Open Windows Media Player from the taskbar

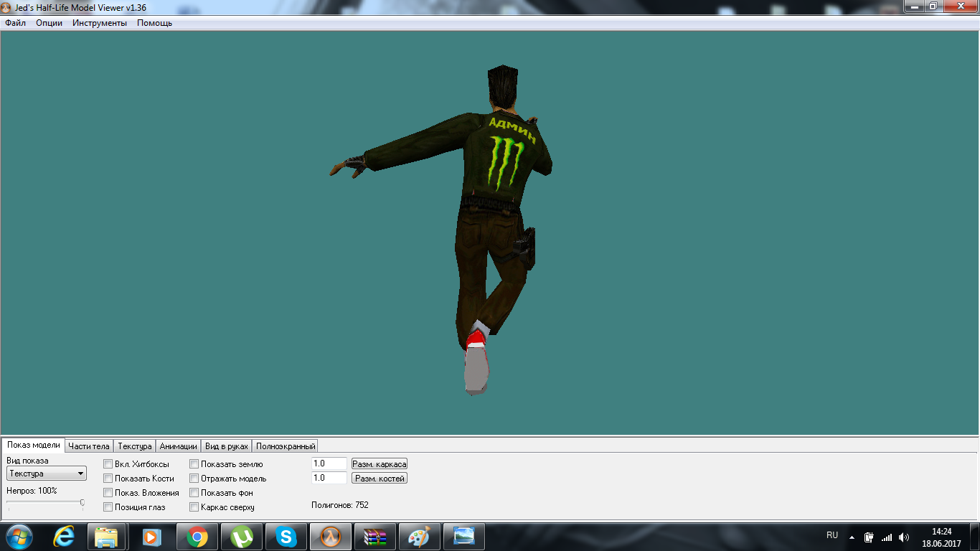(x=151, y=537)
